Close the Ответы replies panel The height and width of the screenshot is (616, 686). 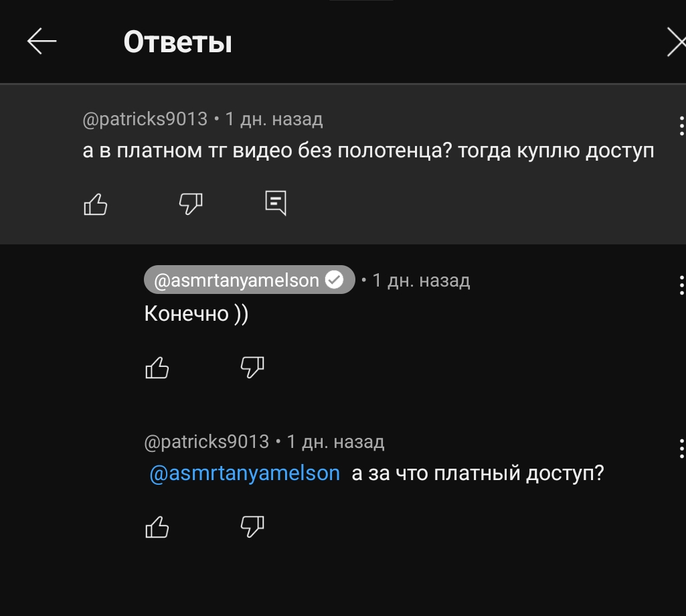[676, 44]
